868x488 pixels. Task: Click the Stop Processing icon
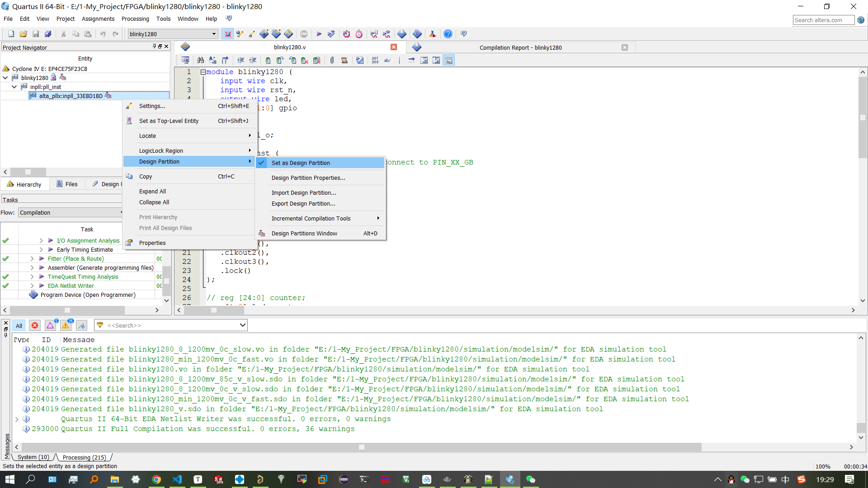click(304, 34)
